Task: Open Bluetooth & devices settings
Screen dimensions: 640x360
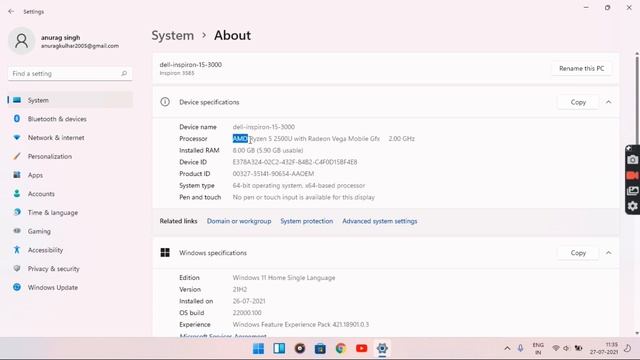Action: pos(70,119)
